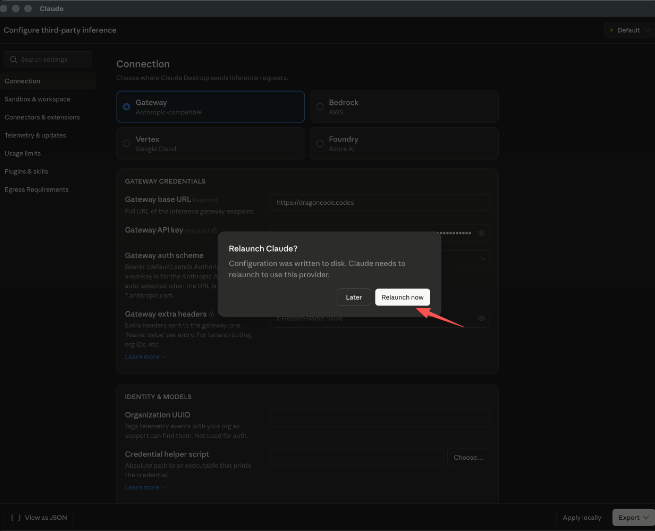Click the Gateway API key field
The height and width of the screenshot is (531, 655).
coord(380,233)
